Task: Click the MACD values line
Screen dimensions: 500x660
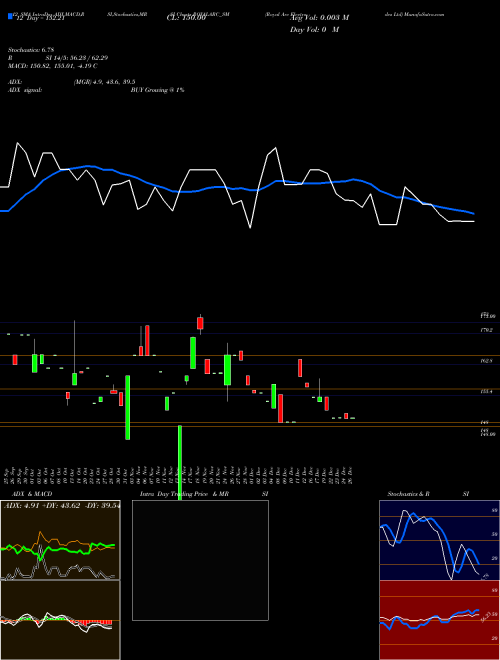Action: click(x=53, y=66)
